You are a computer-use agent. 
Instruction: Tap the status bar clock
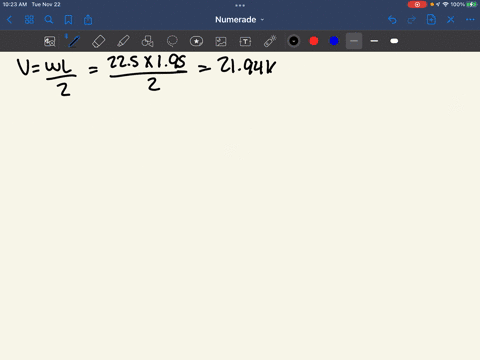(x=15, y=4)
